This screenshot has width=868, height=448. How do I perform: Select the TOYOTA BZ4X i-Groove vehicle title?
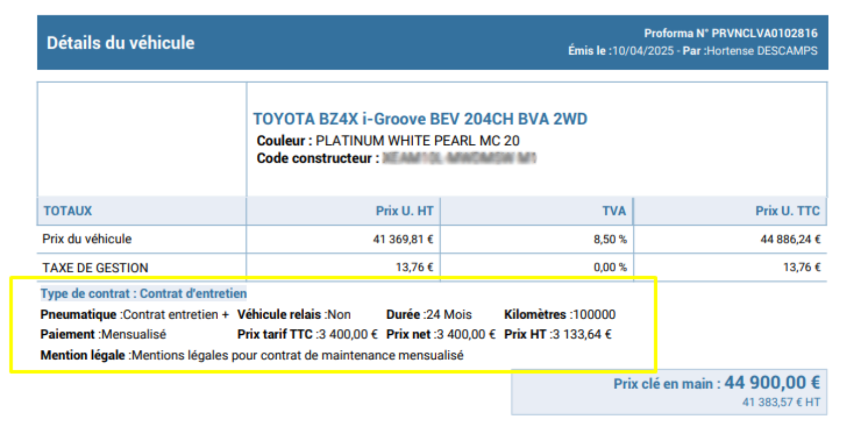click(x=420, y=119)
